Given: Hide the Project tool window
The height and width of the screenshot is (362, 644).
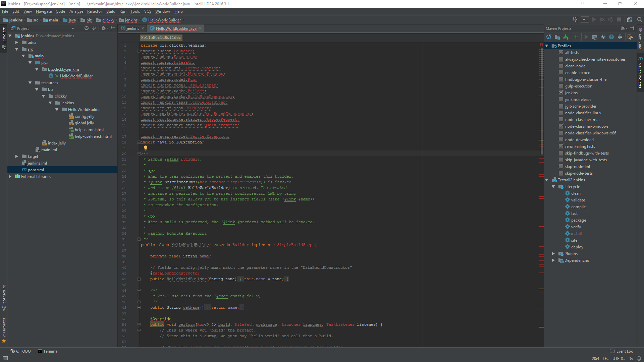Looking at the screenshot, I should (113, 28).
